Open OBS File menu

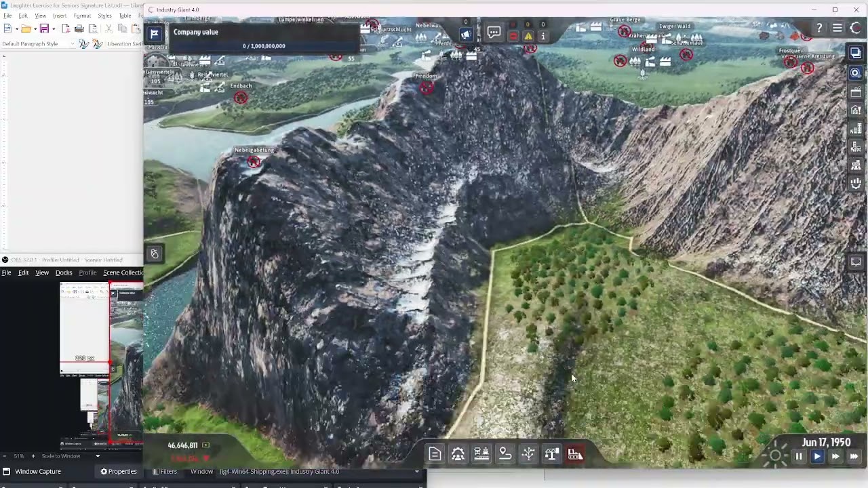pyautogui.click(x=6, y=272)
